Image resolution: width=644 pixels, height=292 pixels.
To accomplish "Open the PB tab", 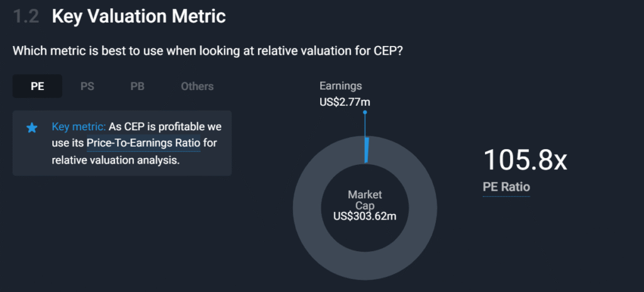I will click(x=137, y=86).
